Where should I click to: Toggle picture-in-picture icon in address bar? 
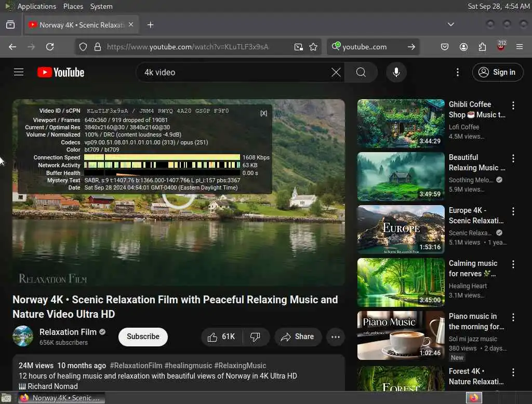[x=299, y=47]
